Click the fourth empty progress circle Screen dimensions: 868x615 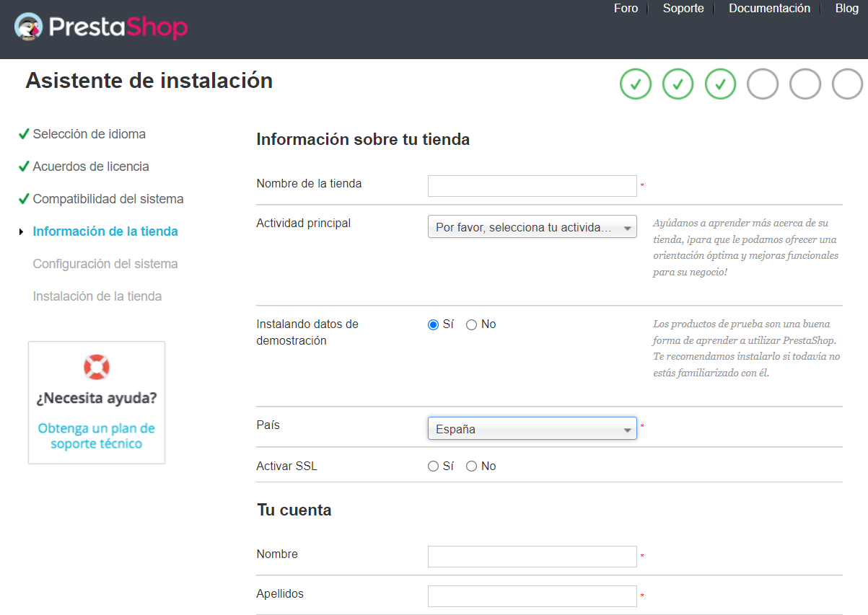(762, 84)
